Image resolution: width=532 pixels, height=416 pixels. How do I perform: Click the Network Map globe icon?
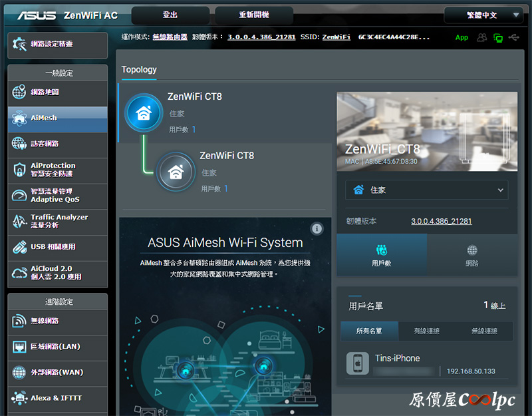coord(19,92)
